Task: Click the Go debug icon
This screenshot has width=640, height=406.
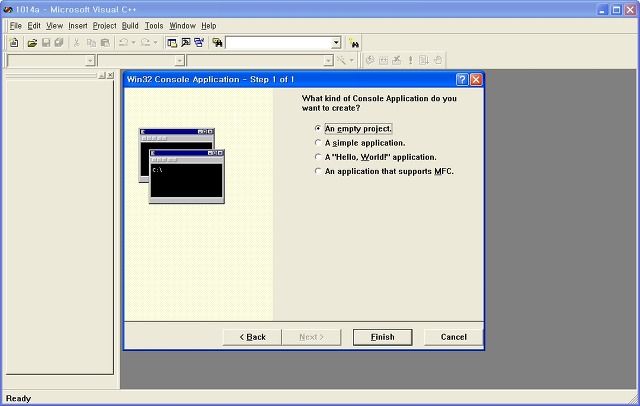Action: click(424, 60)
